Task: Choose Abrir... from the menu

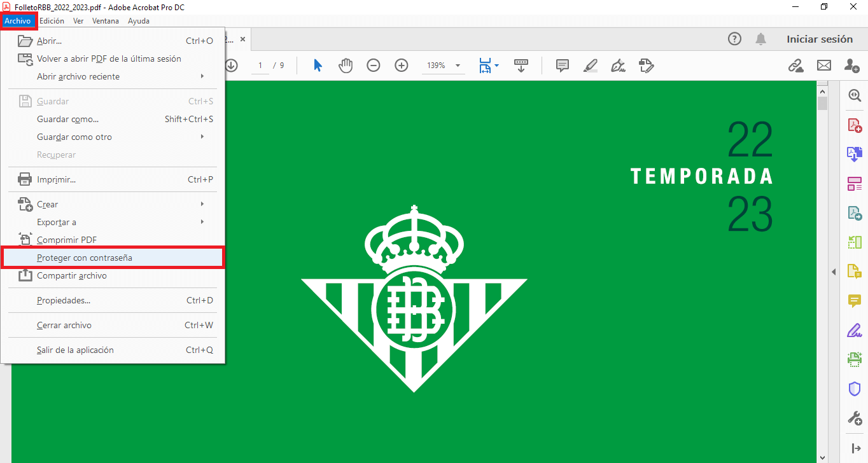Action: tap(112, 41)
